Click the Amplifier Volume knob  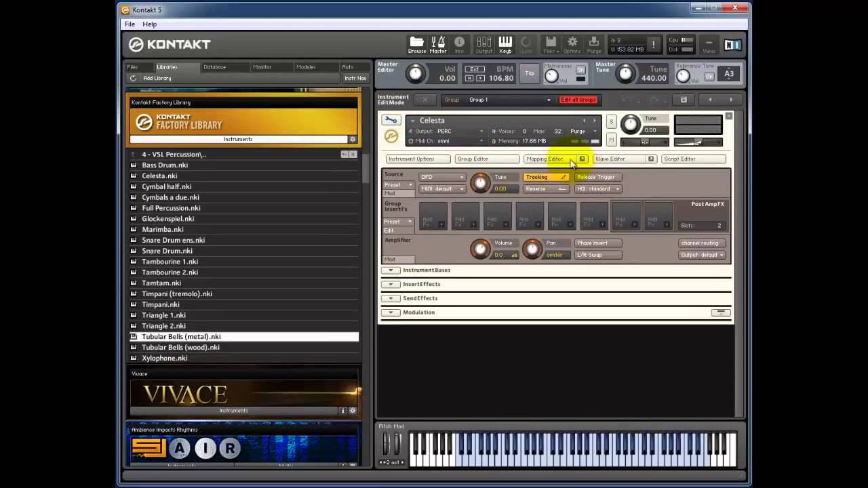(x=480, y=249)
